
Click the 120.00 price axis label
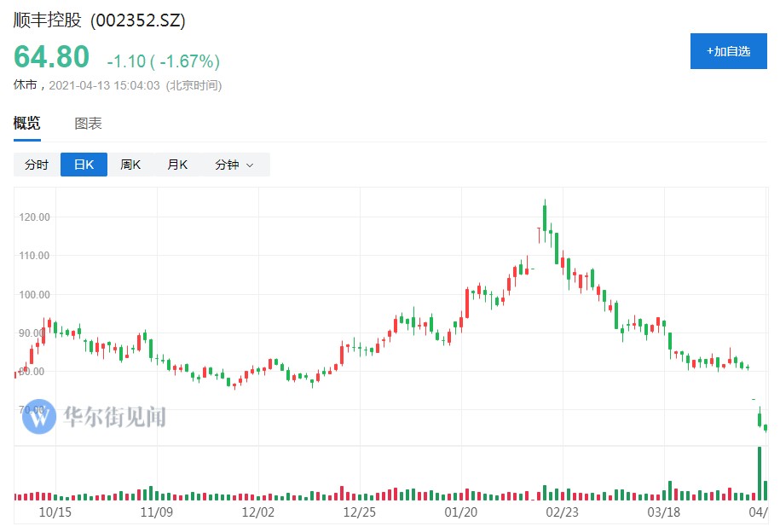[34, 217]
